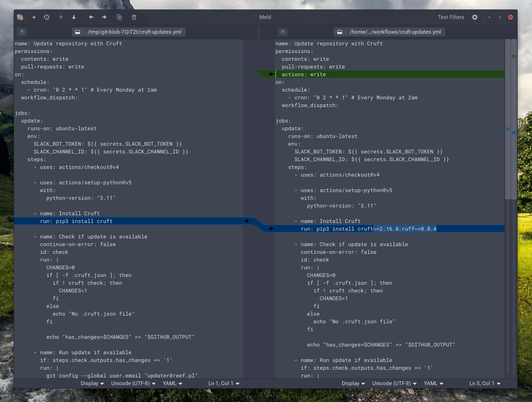532x402 pixels.
Task: Open the Display options dropdown for the left pane
Action: point(92,383)
